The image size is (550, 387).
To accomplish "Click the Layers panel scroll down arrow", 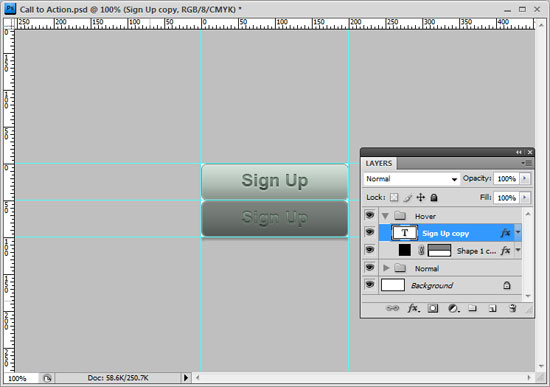I will [x=528, y=296].
